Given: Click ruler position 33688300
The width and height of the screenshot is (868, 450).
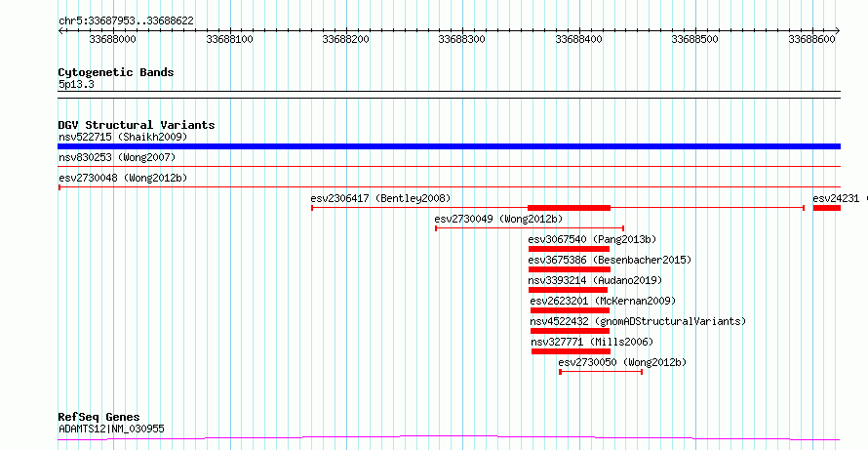Looking at the screenshot, I should 462,39.
